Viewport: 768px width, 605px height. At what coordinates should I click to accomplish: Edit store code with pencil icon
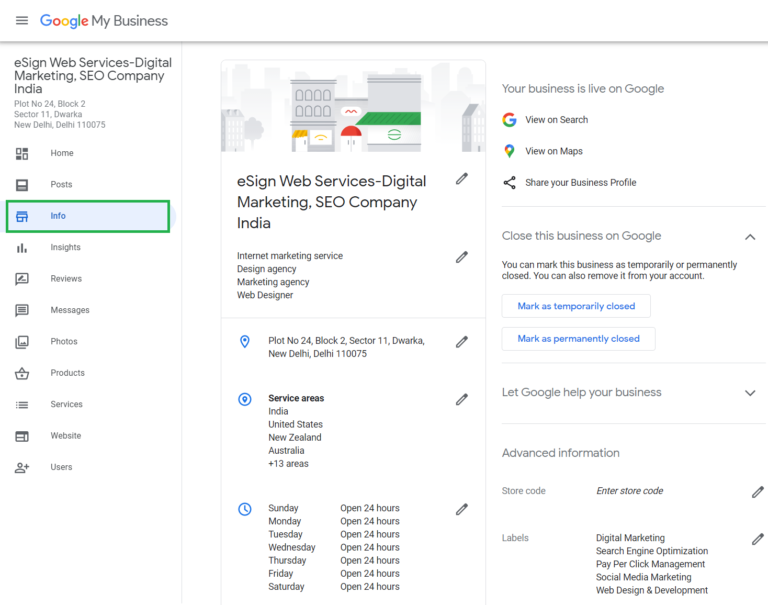(757, 492)
